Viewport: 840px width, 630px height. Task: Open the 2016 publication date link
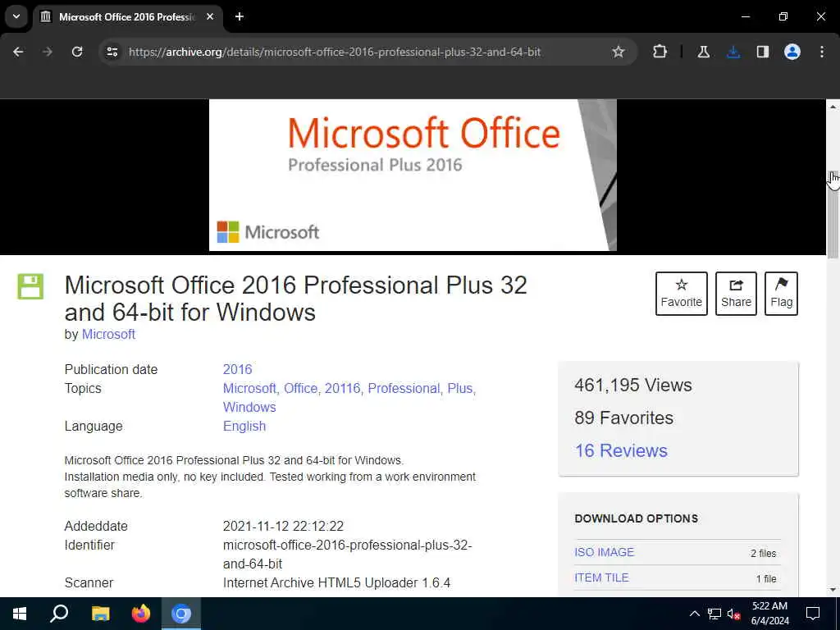point(237,370)
